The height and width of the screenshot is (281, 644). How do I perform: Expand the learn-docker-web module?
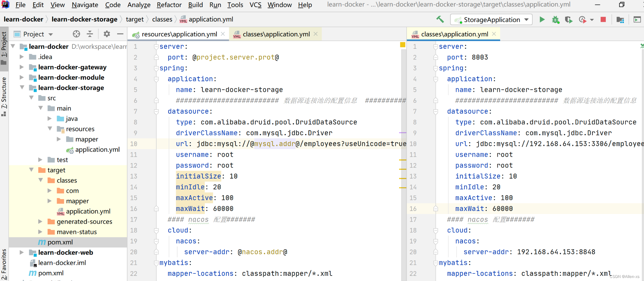coord(22,253)
